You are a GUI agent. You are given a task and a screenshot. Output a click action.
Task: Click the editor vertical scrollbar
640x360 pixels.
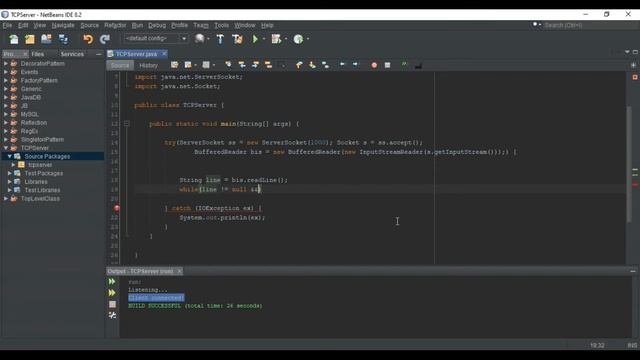629,164
